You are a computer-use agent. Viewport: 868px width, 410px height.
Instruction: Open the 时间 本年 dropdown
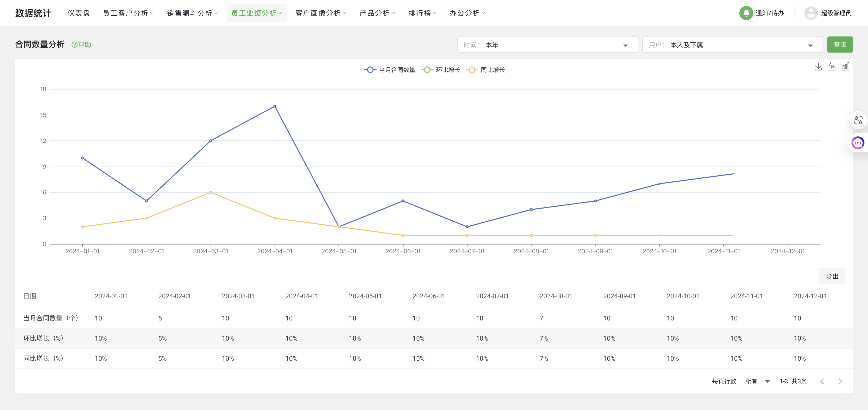(x=547, y=45)
